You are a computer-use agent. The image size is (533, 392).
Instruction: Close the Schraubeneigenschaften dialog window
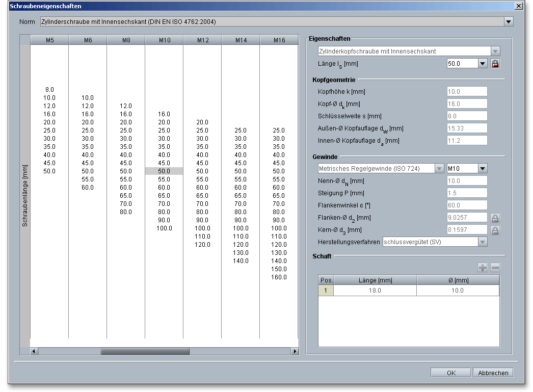click(519, 6)
